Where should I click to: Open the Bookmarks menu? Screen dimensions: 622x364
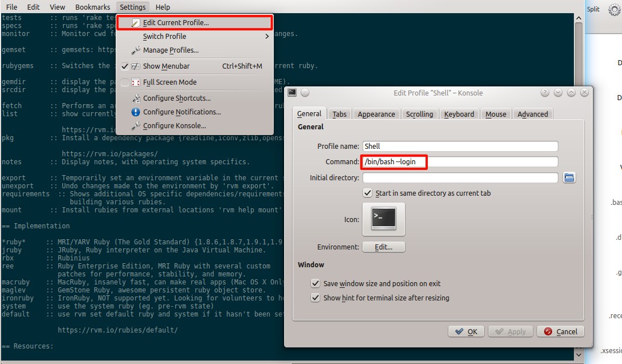92,7
